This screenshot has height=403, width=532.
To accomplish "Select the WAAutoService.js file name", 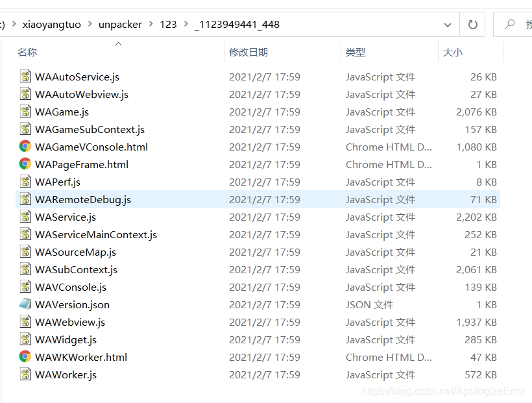I will 77,77.
